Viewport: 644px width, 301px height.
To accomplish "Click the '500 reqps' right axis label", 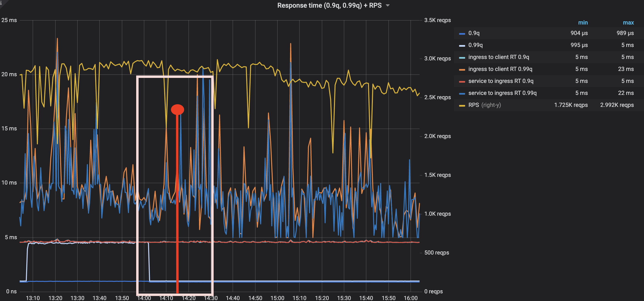I will pos(437,253).
